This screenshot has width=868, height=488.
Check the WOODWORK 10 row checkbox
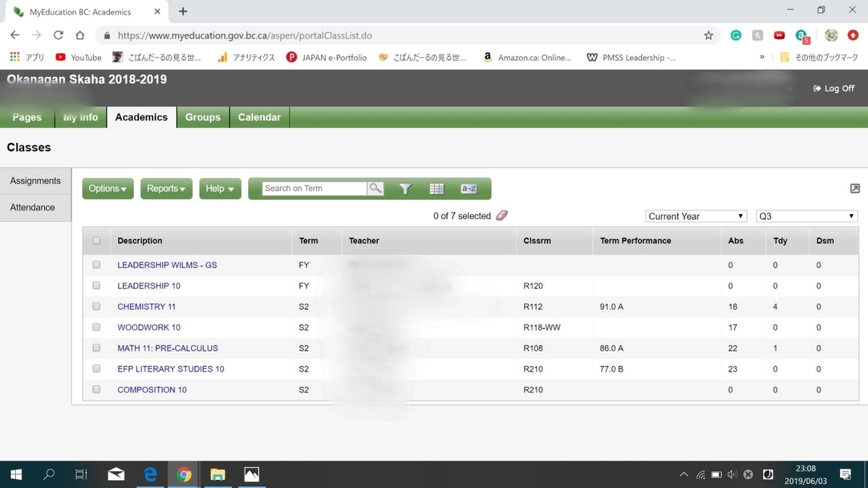pos(97,328)
